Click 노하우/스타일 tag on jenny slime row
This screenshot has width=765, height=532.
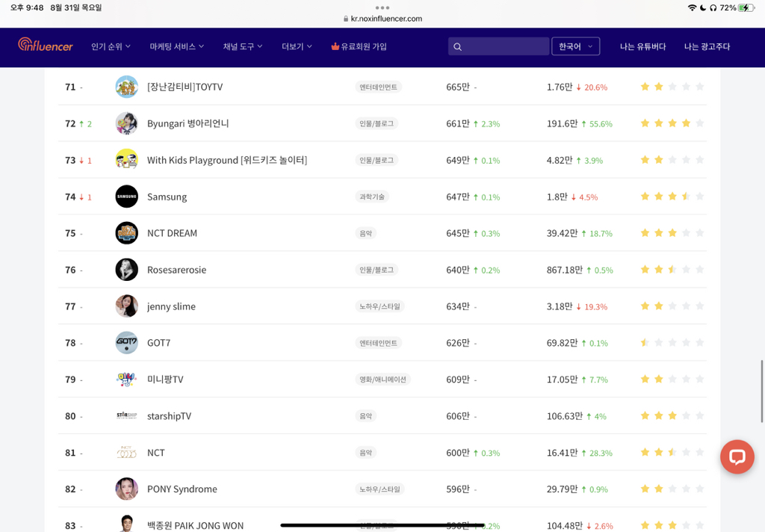[x=380, y=306]
